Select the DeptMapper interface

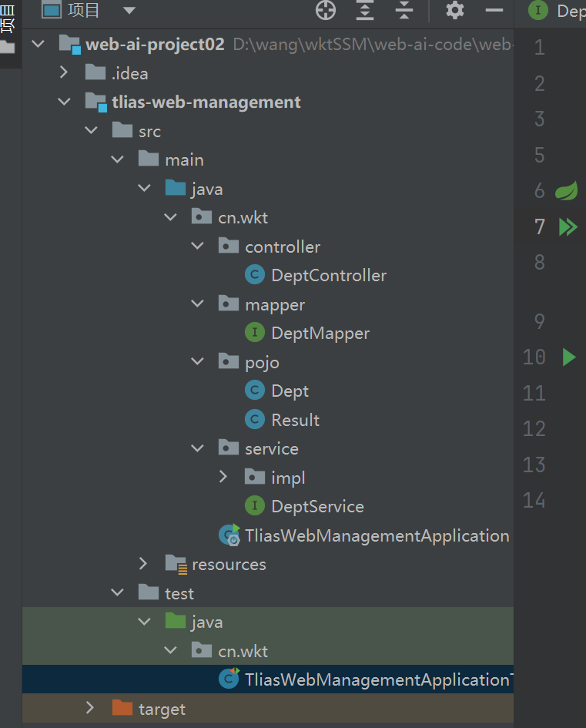pos(320,334)
